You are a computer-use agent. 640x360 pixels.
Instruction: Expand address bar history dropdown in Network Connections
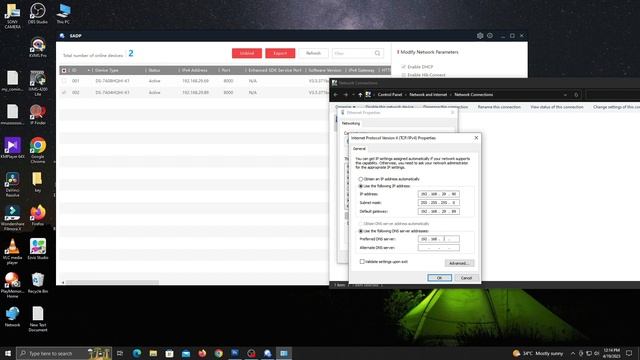coord(565,95)
